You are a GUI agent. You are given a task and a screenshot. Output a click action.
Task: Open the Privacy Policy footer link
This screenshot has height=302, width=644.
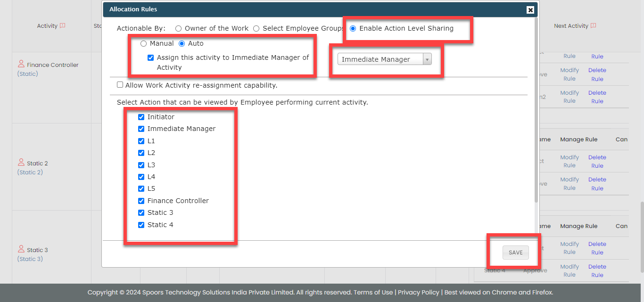418,292
